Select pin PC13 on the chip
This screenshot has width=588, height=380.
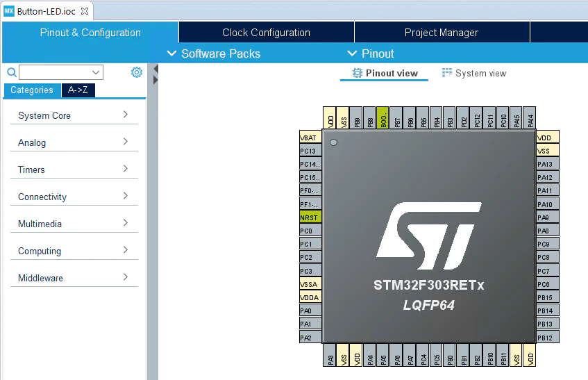(310, 151)
